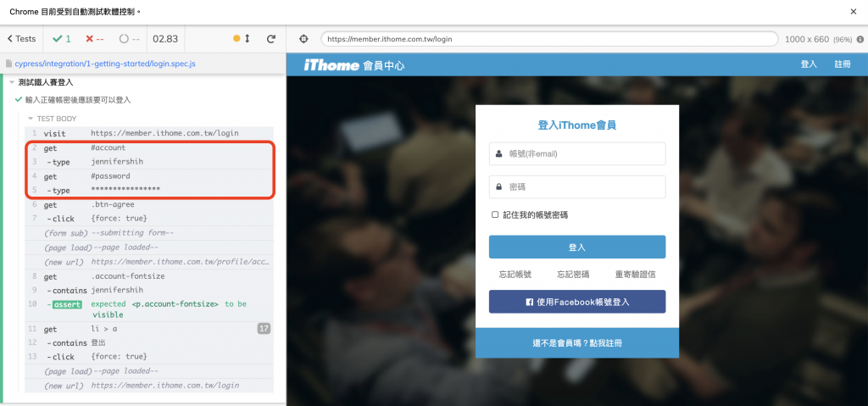Select the get li > a command
The height and width of the screenshot is (406, 868).
[149, 329]
